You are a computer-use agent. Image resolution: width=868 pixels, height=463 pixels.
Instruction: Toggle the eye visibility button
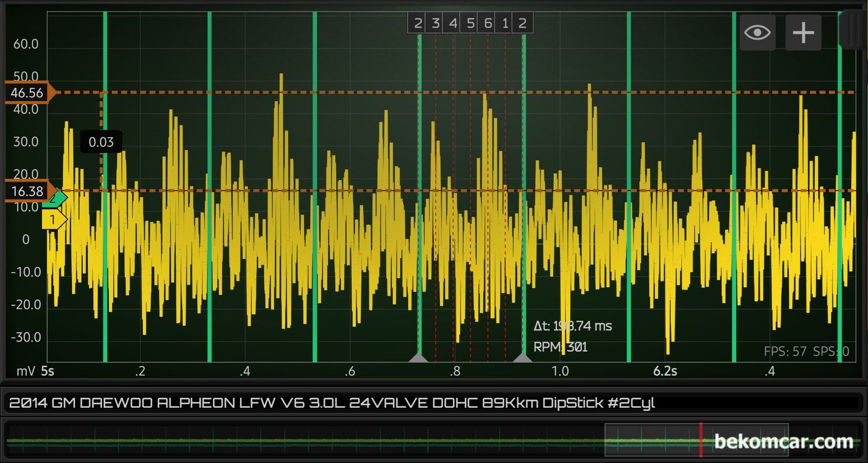pyautogui.click(x=757, y=32)
